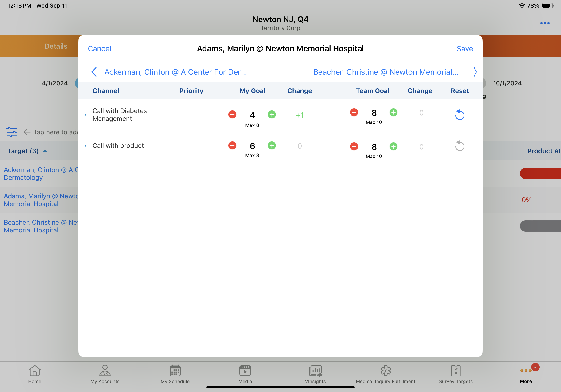The height and width of the screenshot is (392, 561).
Task: Switch to the Details tab
Action: coord(56,46)
